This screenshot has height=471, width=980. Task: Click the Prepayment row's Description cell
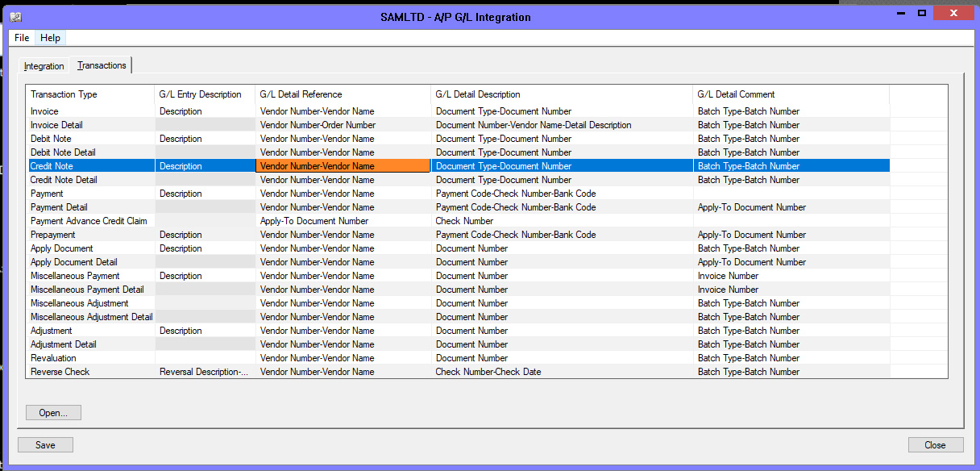point(205,235)
